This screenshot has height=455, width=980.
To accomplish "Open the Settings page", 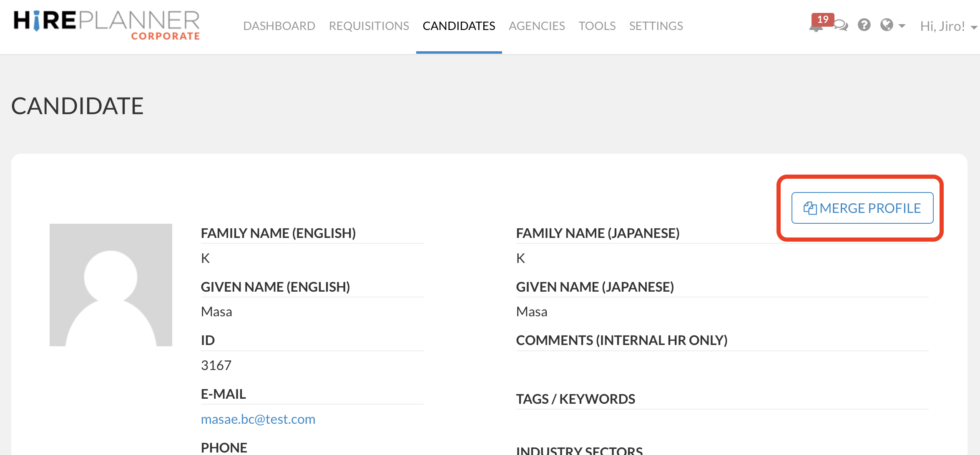I will pos(656,25).
